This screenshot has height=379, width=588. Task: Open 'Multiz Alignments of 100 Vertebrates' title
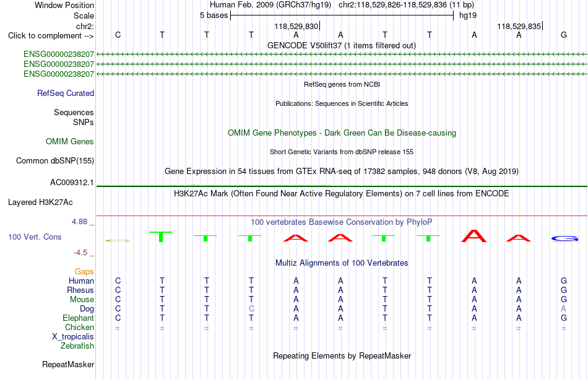coord(342,263)
